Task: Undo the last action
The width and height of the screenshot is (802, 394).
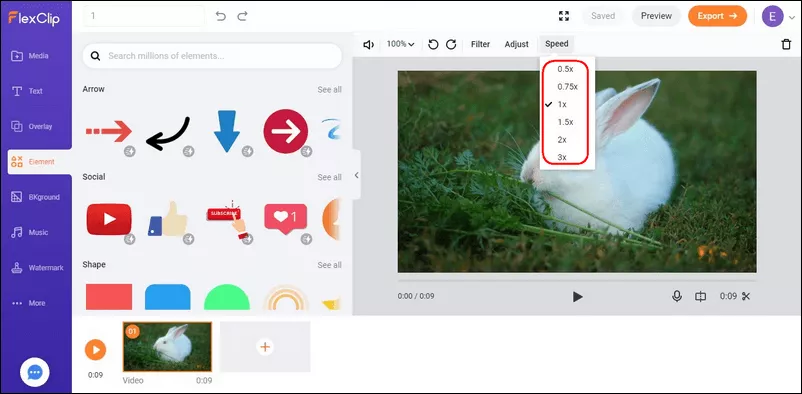Action: coord(221,16)
